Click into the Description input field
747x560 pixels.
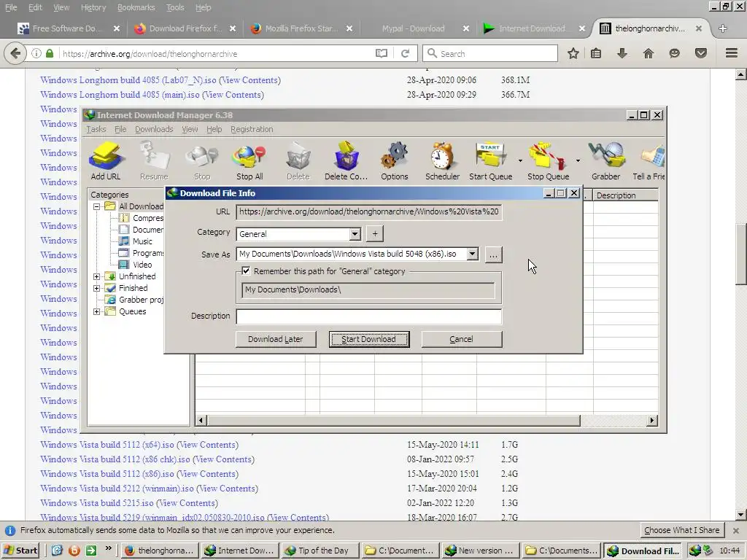368,316
